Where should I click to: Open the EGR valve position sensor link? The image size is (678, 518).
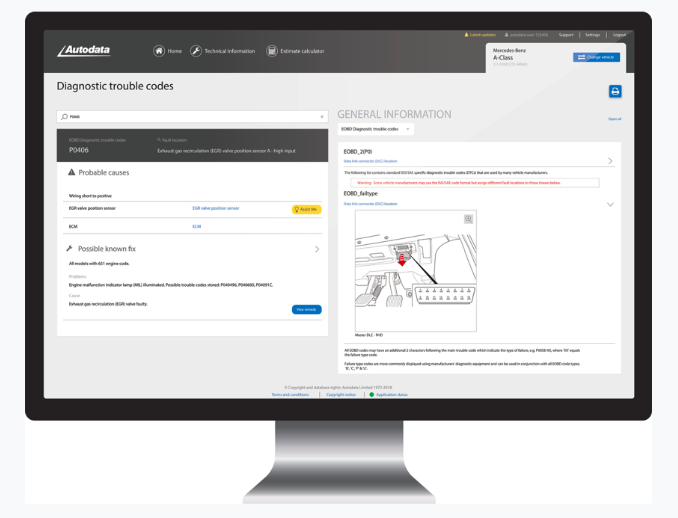(216, 208)
